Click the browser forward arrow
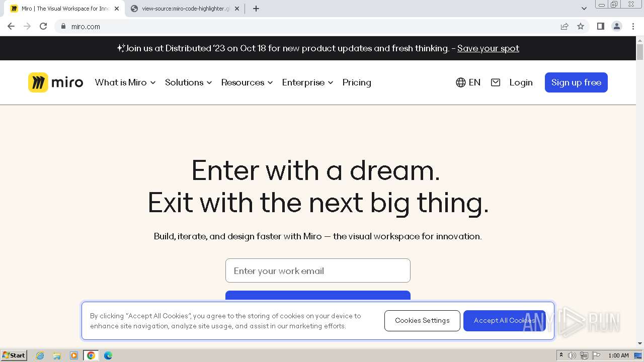Screen dimensions: 644x362 tap(27, 26)
